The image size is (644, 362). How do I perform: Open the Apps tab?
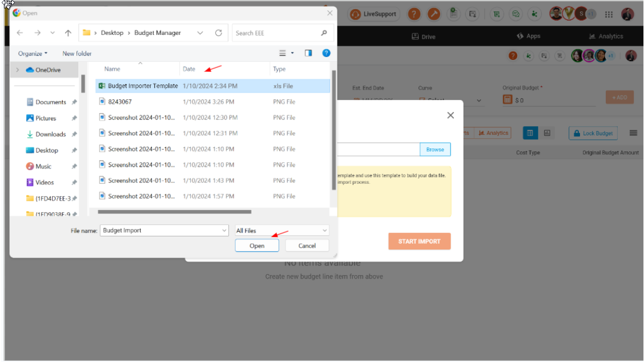529,36
